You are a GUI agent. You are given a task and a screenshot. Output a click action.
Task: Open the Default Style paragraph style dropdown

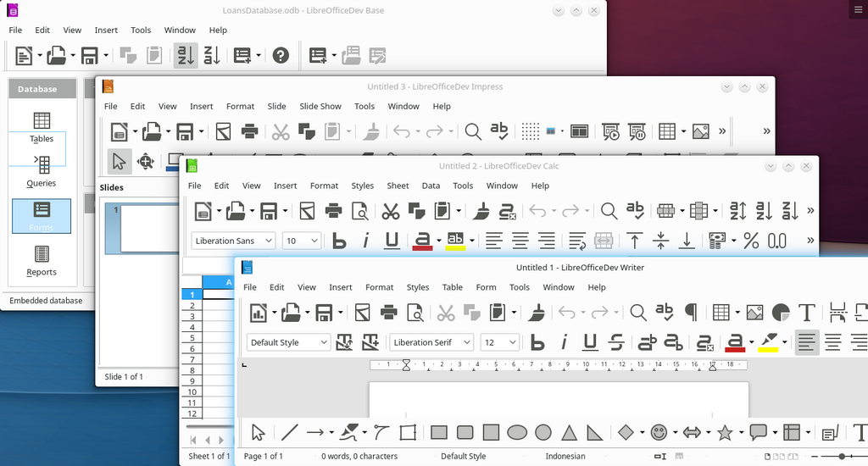(323, 342)
